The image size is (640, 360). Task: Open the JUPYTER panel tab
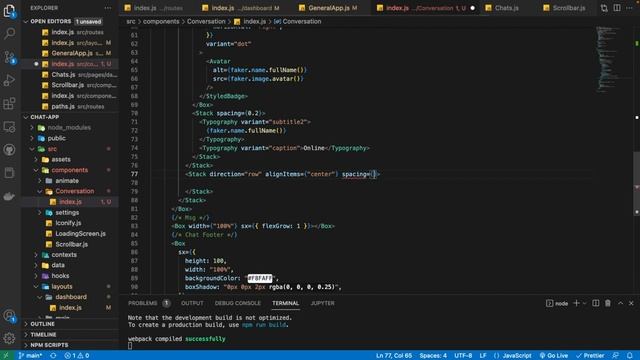tap(322, 303)
